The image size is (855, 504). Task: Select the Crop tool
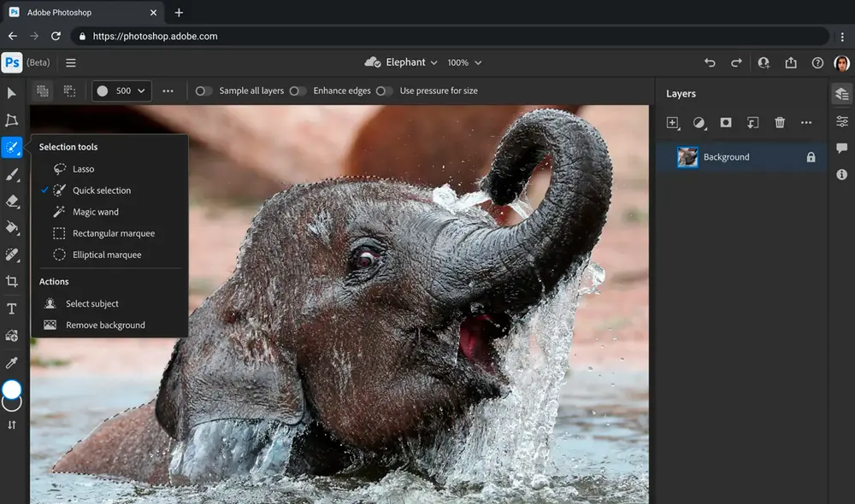click(x=11, y=282)
